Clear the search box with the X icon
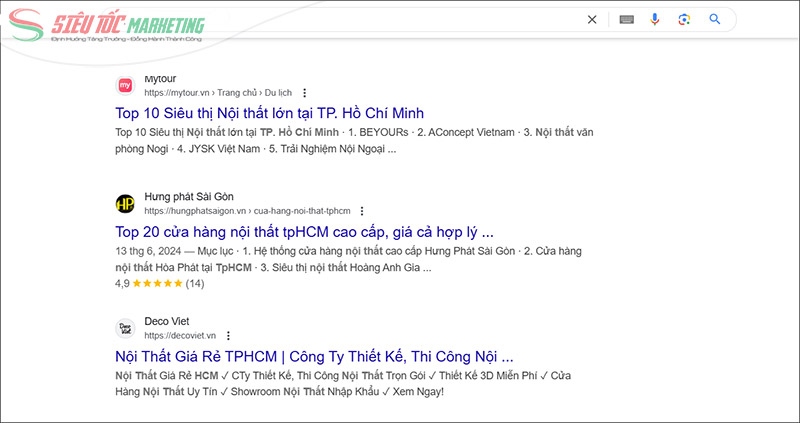Image resolution: width=800 pixels, height=423 pixels. [x=592, y=20]
